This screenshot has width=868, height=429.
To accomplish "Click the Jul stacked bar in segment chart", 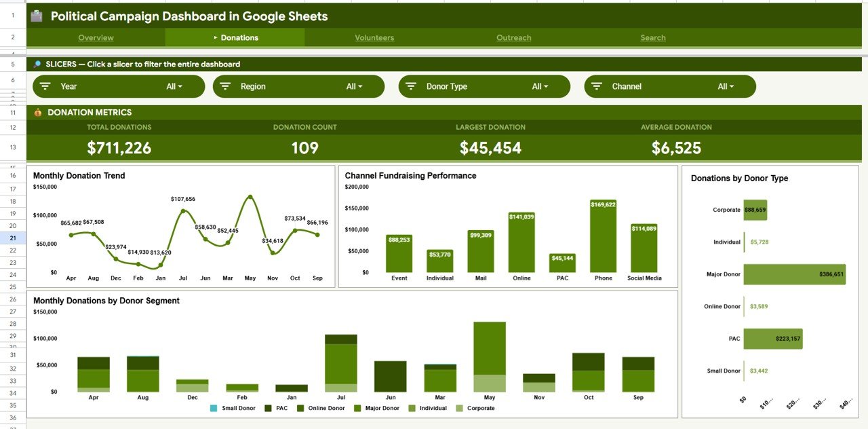I will (x=341, y=363).
